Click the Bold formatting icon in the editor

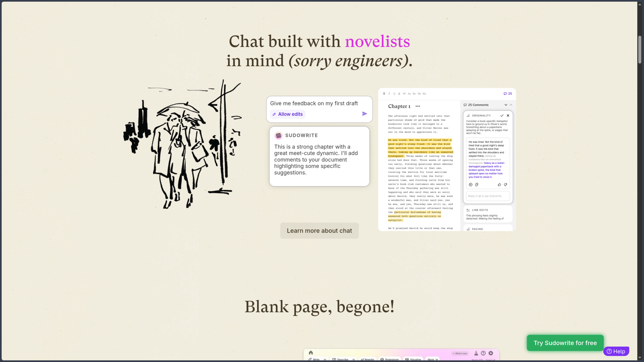[x=384, y=94]
